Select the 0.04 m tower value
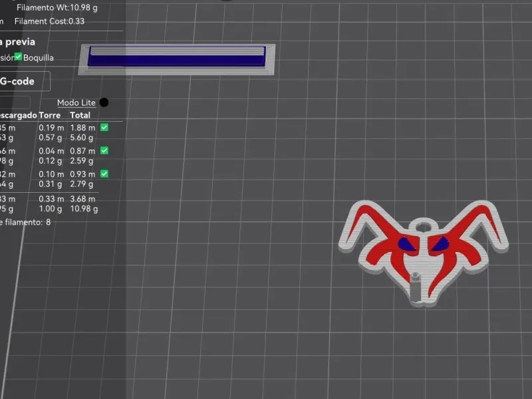Viewport: 532px width, 399px height. [x=51, y=151]
